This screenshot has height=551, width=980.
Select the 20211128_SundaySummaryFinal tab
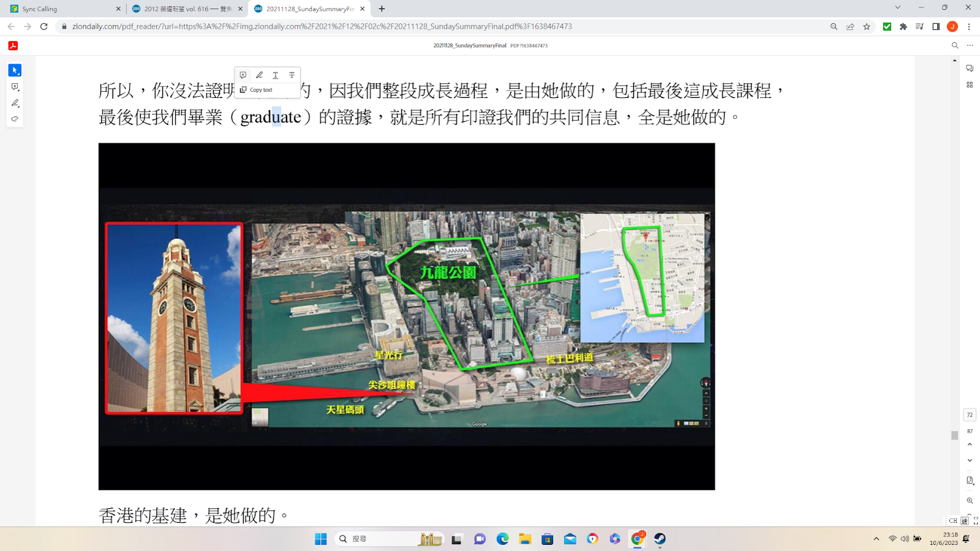point(309,9)
